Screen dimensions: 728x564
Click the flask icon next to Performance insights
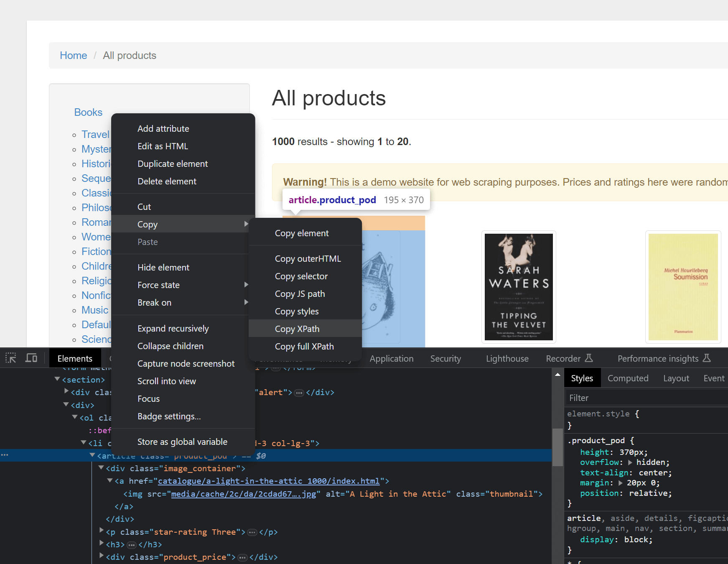pyautogui.click(x=706, y=358)
